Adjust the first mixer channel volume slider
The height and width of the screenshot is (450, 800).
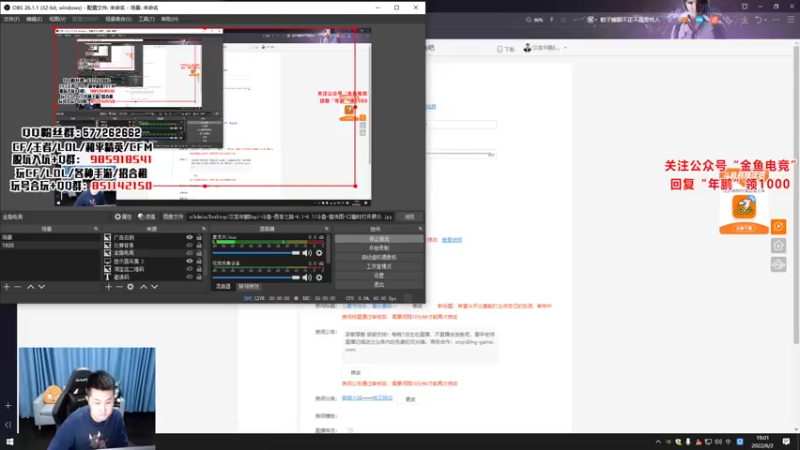click(256, 253)
